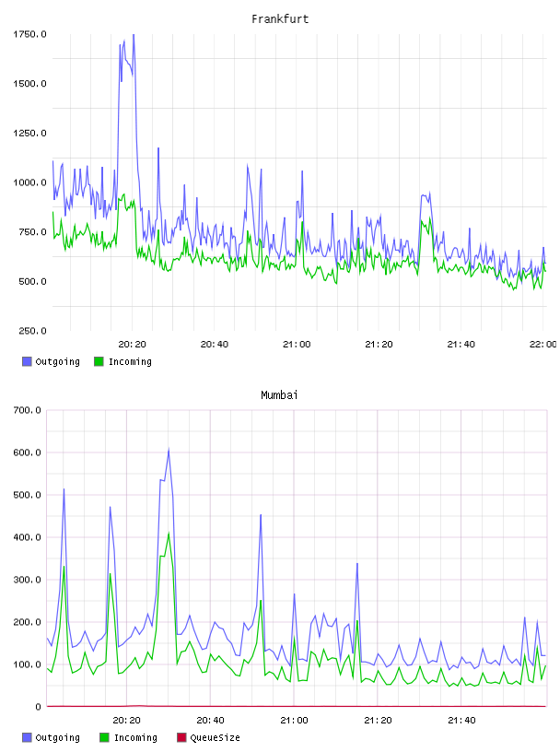
Task: Click the 20:20 time label on Mumbai chart
Action: (126, 720)
